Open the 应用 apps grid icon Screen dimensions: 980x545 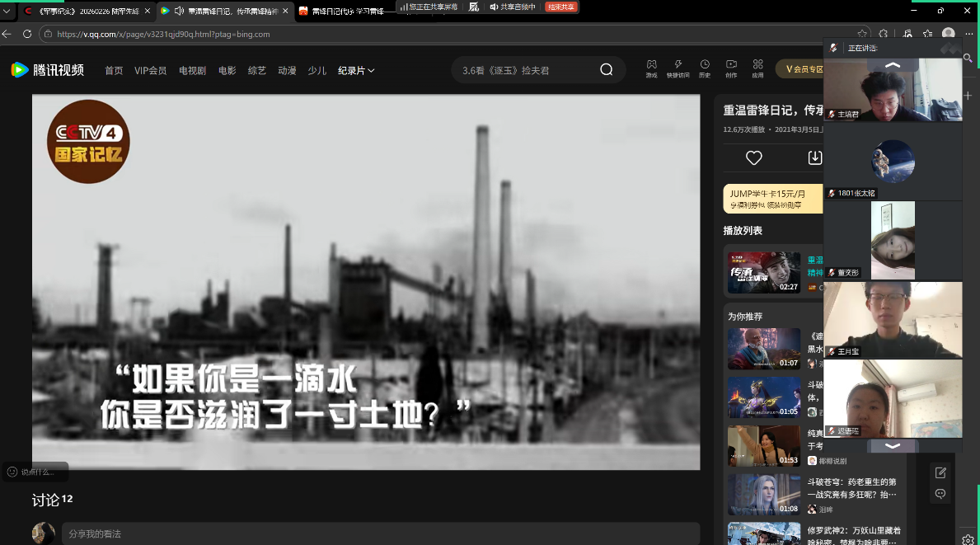[x=757, y=65]
